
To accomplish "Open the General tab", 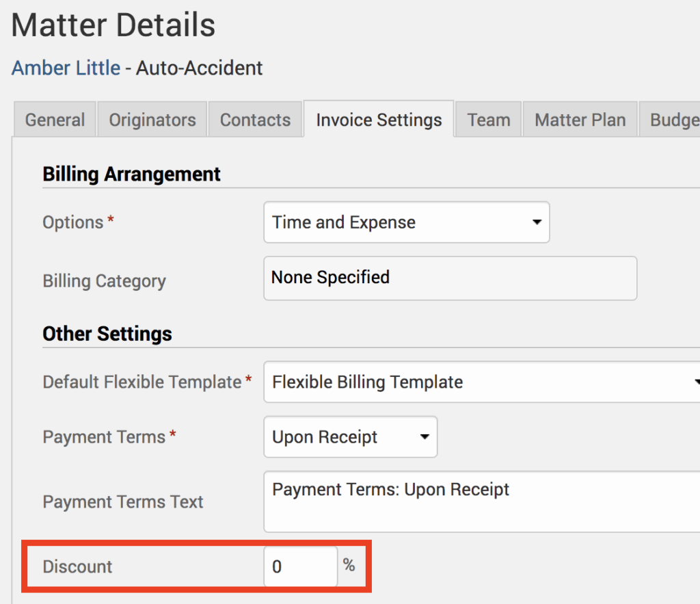I will pos(55,120).
